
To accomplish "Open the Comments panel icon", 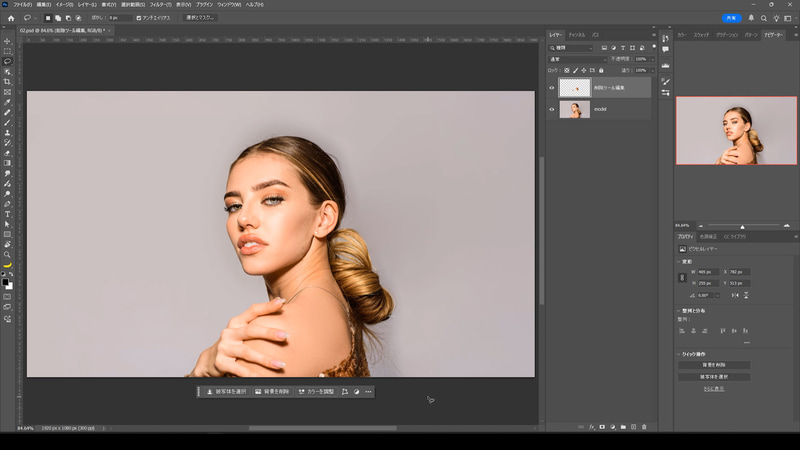I will [x=665, y=49].
